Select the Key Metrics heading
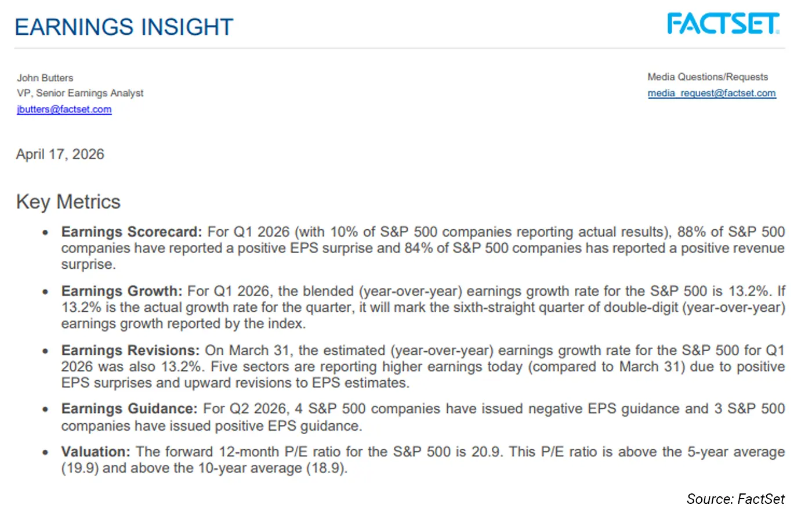This screenshot has width=812, height=530. 68,202
